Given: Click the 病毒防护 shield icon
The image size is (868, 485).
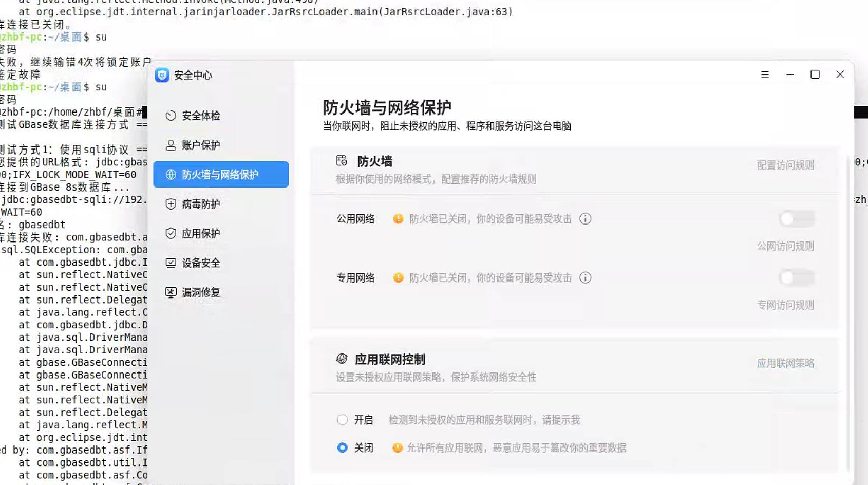Looking at the screenshot, I should pos(171,204).
